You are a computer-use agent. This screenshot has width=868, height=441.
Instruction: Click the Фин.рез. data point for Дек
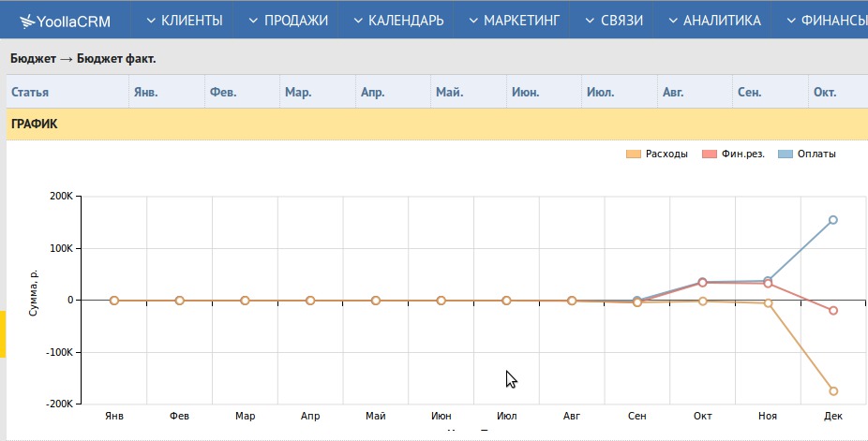[833, 311]
